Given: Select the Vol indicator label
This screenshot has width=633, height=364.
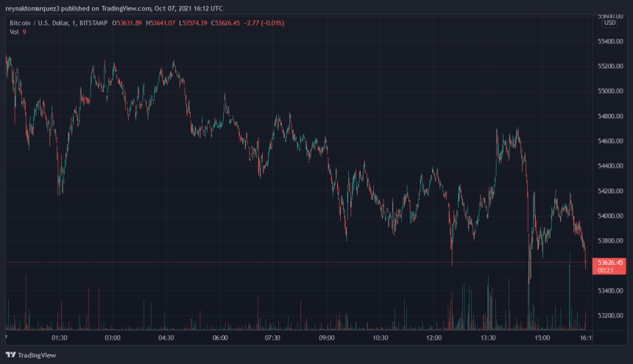Looking at the screenshot, I should (15, 33).
